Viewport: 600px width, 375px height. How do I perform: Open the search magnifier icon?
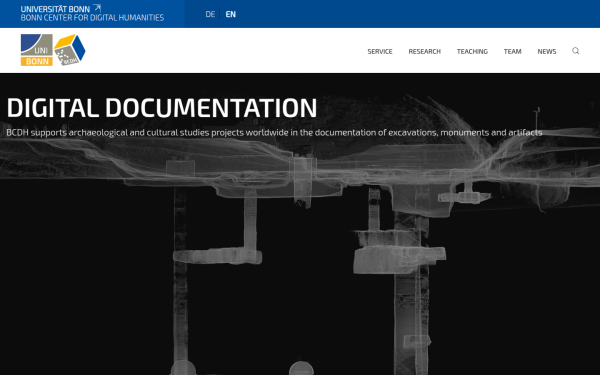575,51
